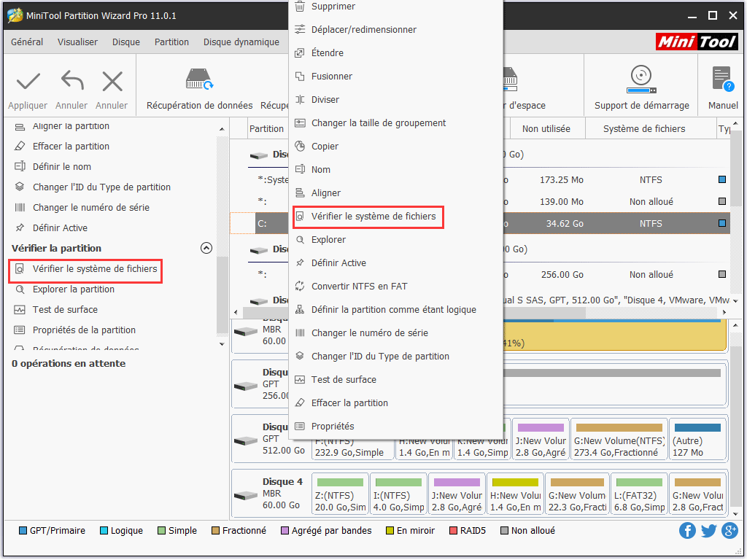Click Vérifier le système de fichiers in sidebar
Image resolution: width=747 pixels, height=560 pixels.
(x=95, y=269)
